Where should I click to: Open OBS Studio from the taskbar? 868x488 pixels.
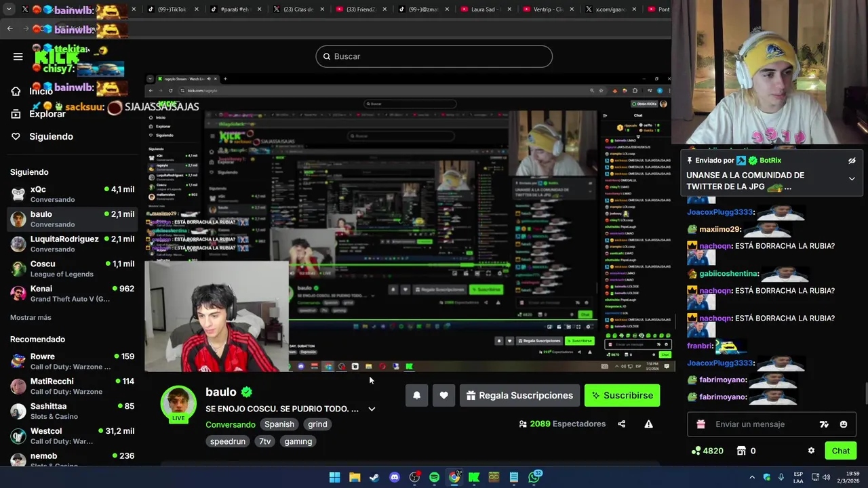point(414,477)
